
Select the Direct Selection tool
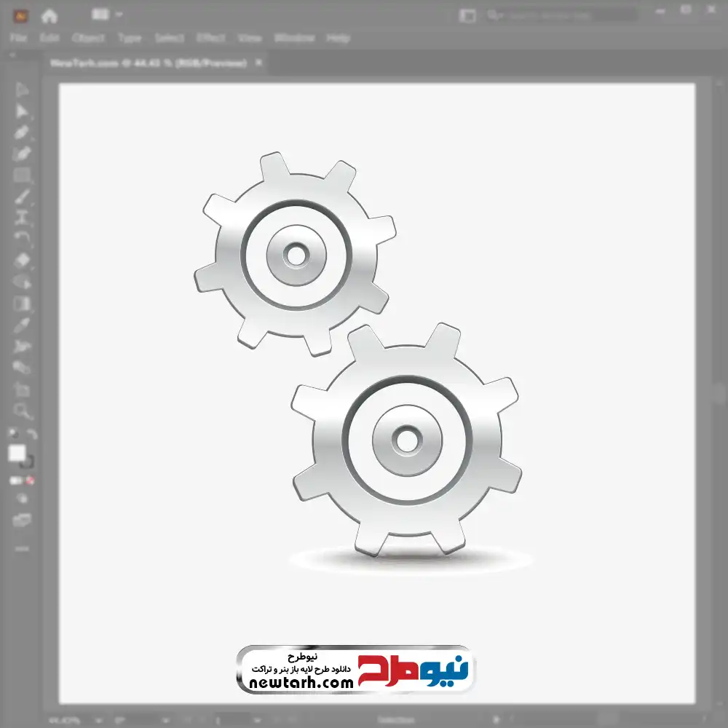tap(22, 111)
